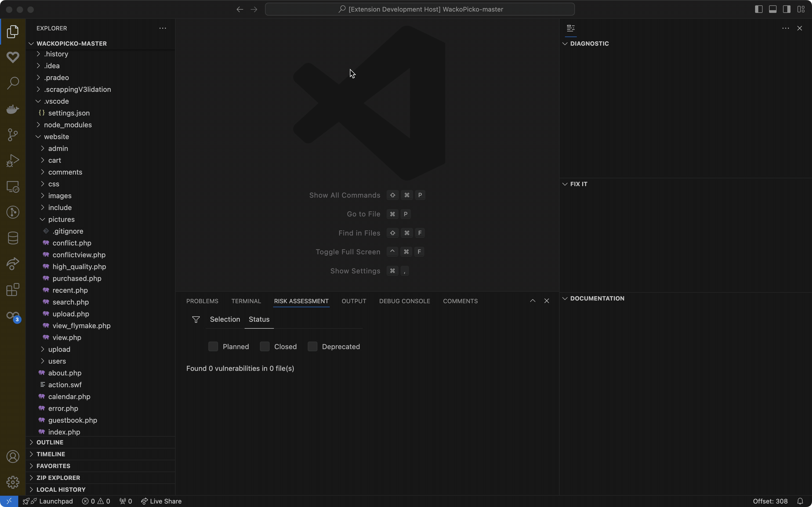
Task: Open the Search view in activity bar
Action: [13, 83]
